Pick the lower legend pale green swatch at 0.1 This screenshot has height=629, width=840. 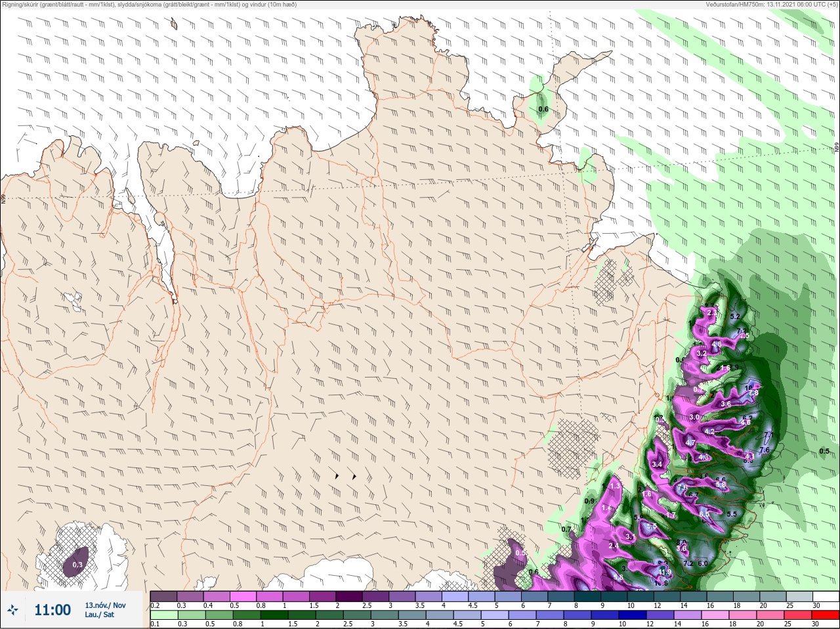click(x=163, y=615)
